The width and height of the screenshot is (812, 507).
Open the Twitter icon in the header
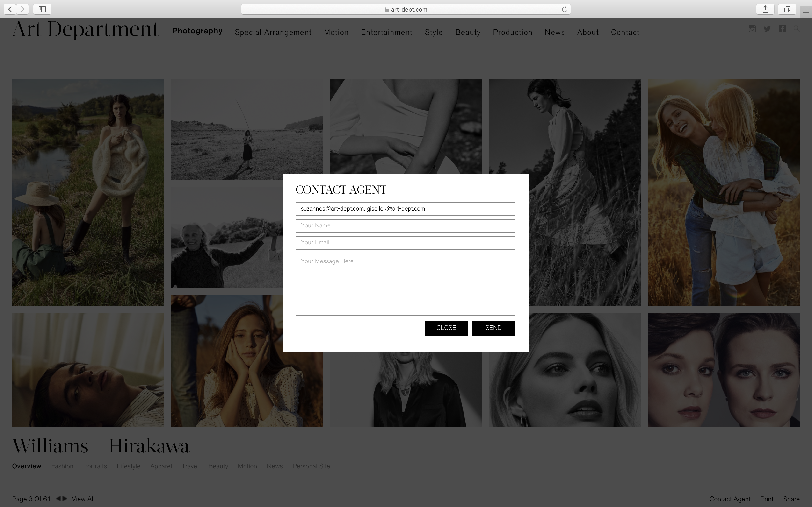(767, 29)
